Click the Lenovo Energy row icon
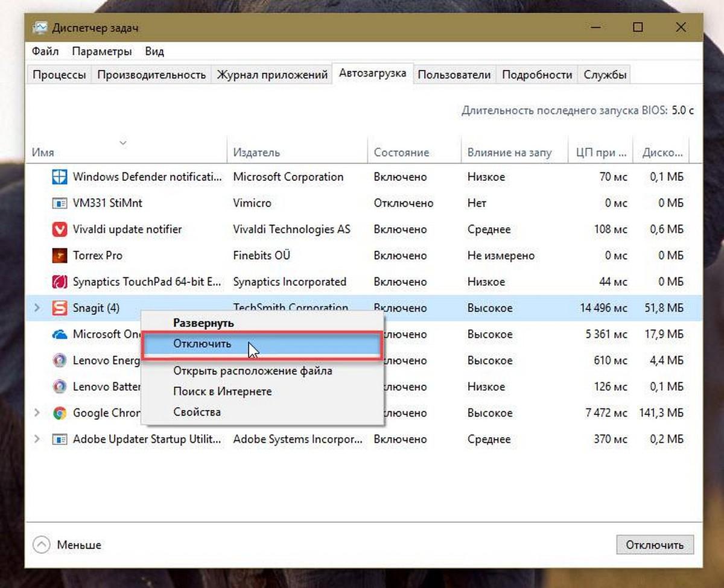The width and height of the screenshot is (724, 588). (59, 361)
